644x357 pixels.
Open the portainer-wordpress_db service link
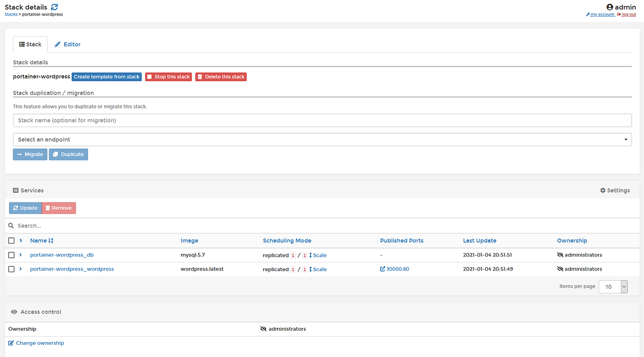click(62, 255)
